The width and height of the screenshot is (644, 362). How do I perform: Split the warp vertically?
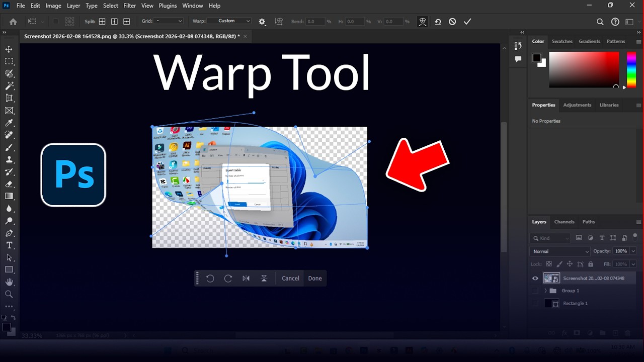point(114,22)
